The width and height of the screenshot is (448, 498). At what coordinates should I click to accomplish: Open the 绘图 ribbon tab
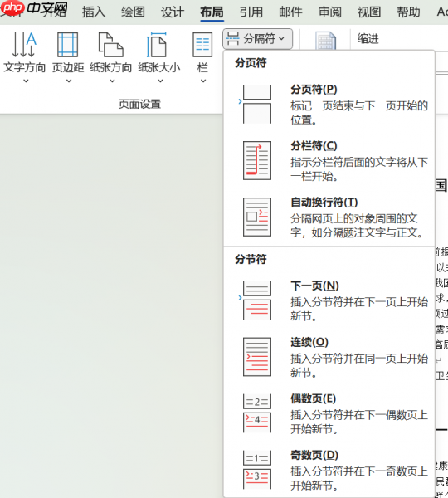133,12
